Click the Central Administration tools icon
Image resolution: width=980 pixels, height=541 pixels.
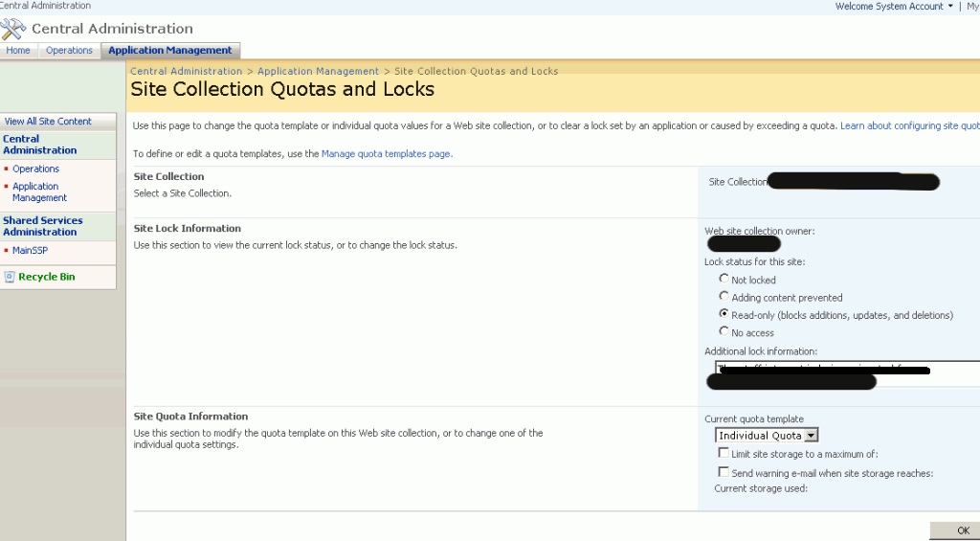[14, 29]
